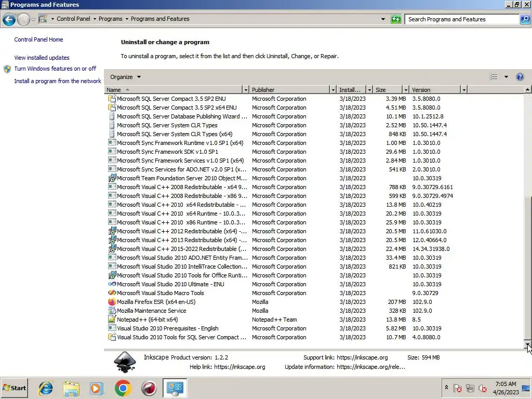Click the list scrollbar down arrow
532x399 pixels.
(x=527, y=345)
